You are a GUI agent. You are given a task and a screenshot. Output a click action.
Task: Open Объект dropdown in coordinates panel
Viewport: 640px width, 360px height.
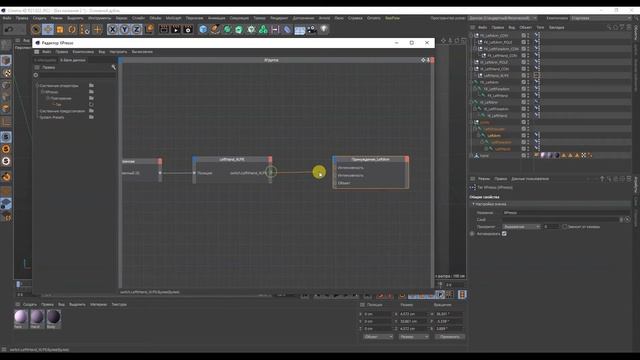click(x=378, y=337)
